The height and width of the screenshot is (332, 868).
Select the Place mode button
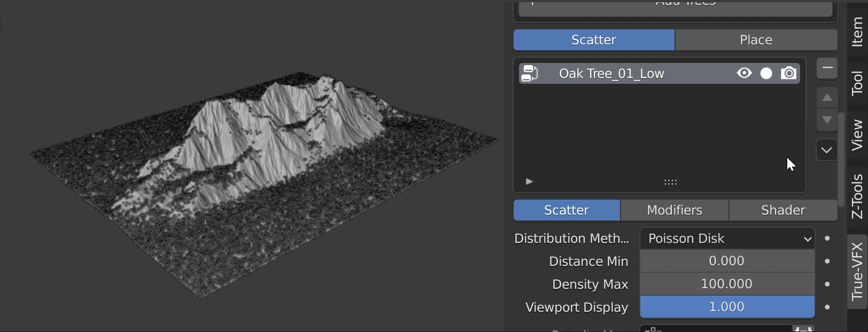tap(756, 40)
